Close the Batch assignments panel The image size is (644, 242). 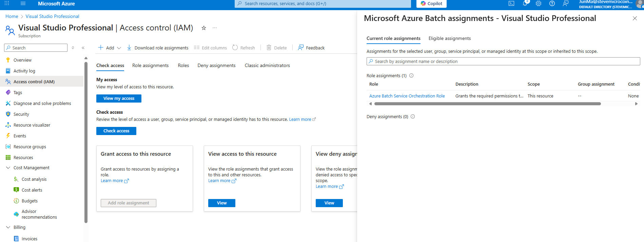tap(635, 18)
